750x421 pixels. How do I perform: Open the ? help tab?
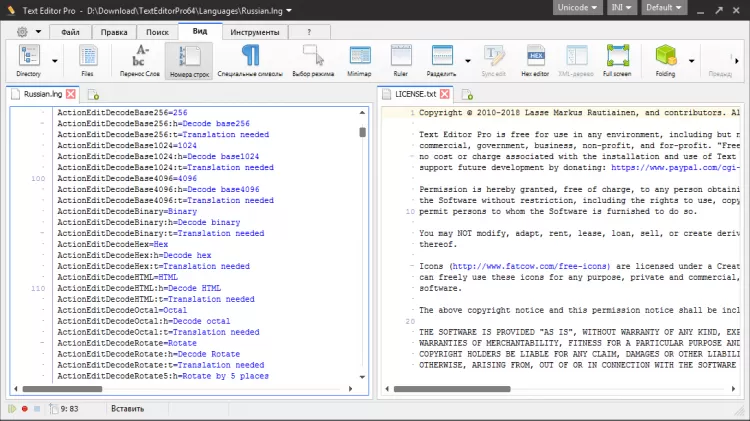click(x=309, y=32)
